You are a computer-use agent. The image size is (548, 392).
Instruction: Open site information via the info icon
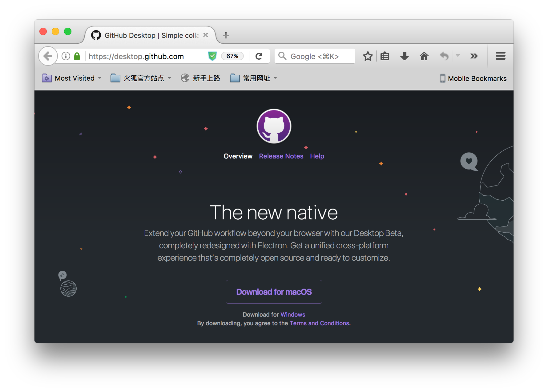pos(66,56)
